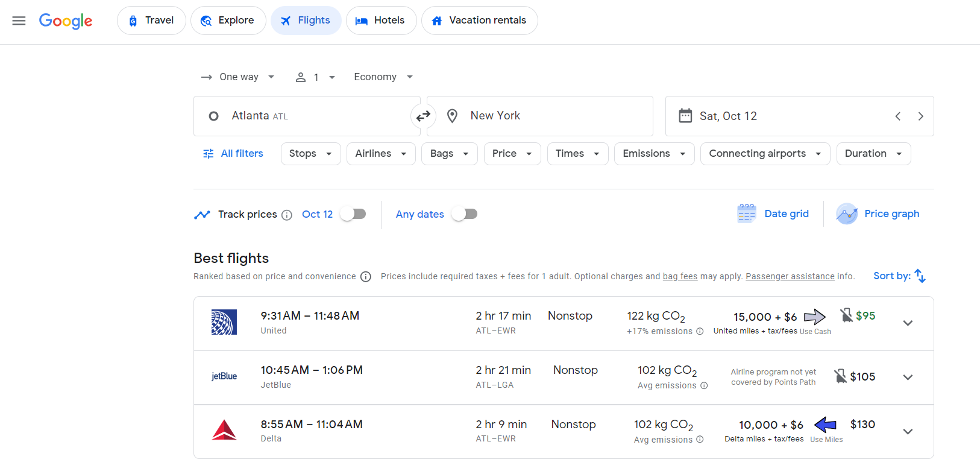Expand the United flight details

pos(908,323)
